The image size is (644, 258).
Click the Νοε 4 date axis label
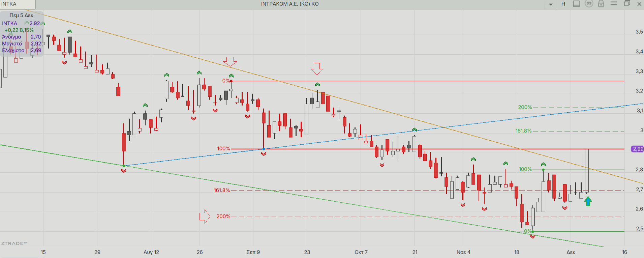pyautogui.click(x=463, y=252)
